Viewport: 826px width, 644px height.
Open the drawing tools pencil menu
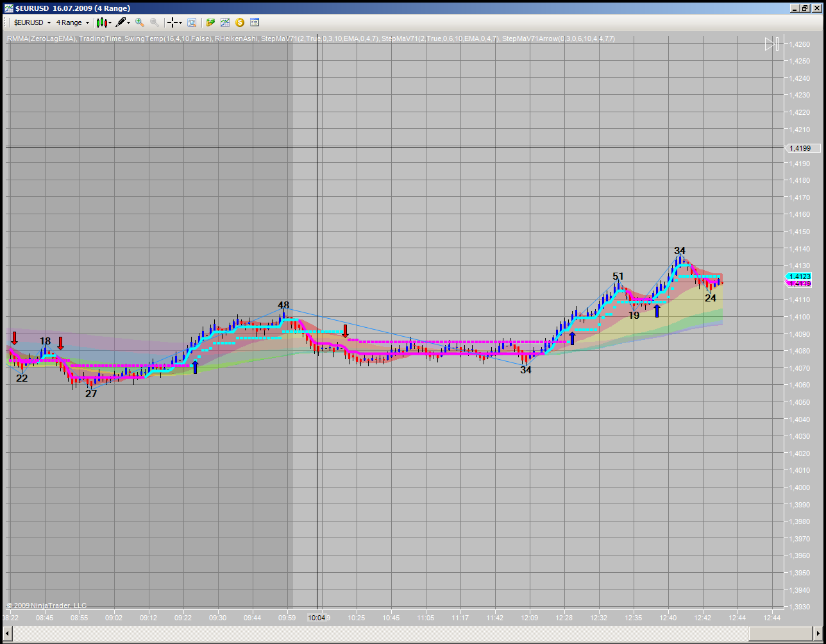(x=123, y=22)
